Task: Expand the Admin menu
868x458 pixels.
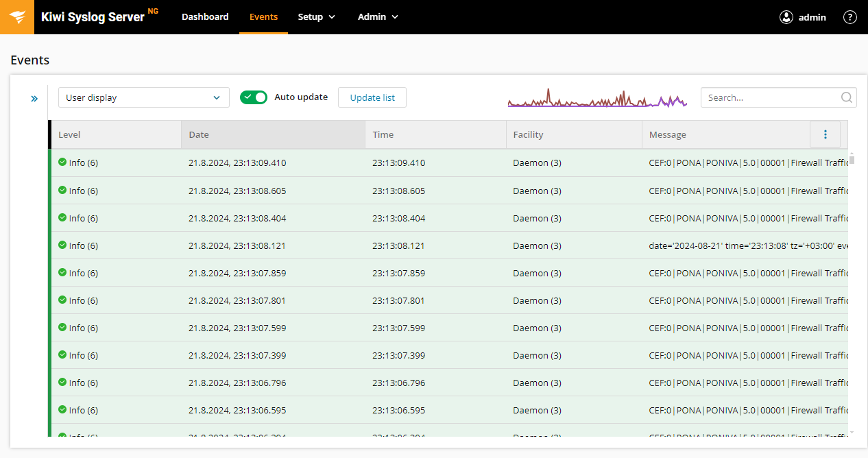Action: pyautogui.click(x=378, y=17)
